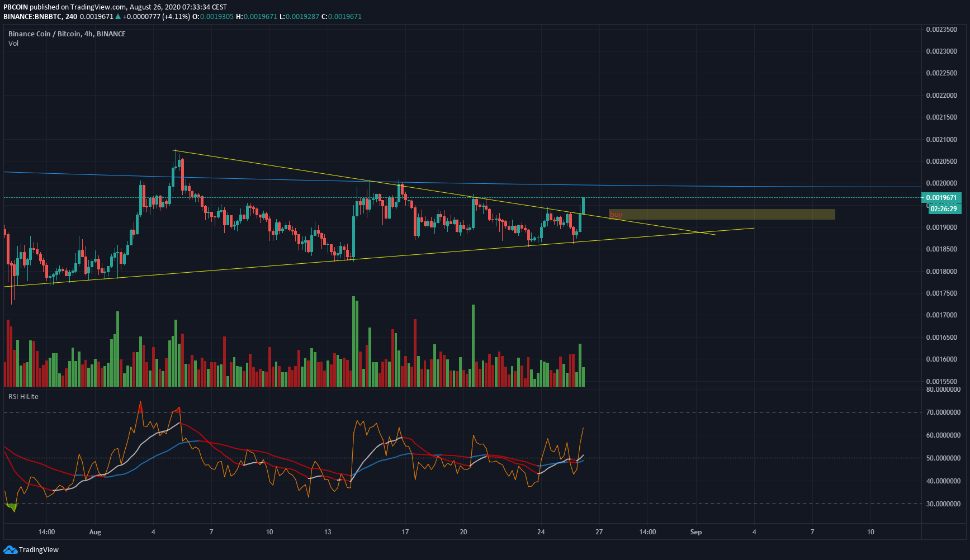Click the low value L:0.0019287
This screenshot has width=970, height=560.
299,17
